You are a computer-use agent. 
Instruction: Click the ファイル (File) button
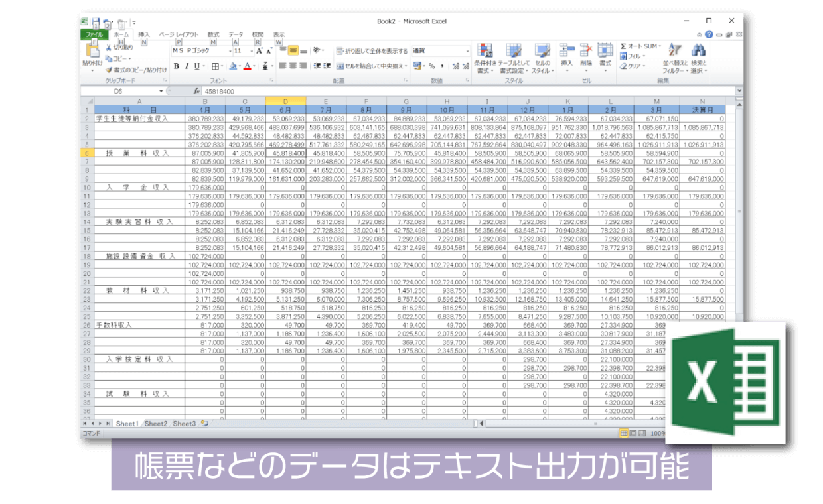[94, 34]
